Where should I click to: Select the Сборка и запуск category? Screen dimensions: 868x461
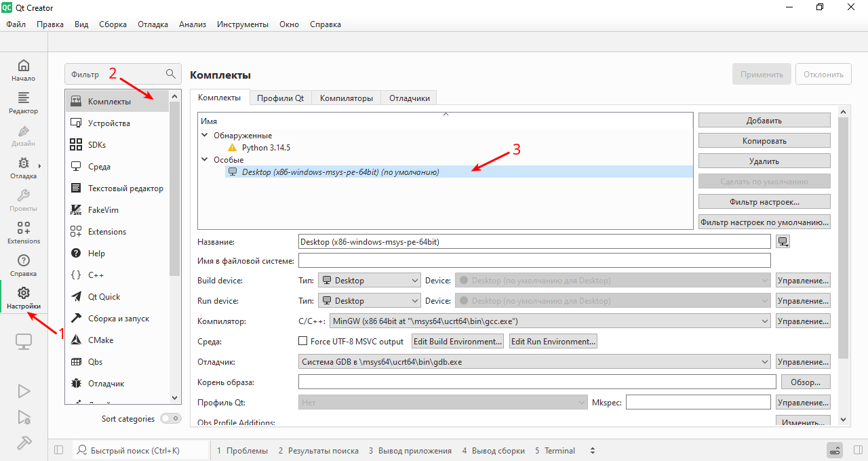(117, 319)
